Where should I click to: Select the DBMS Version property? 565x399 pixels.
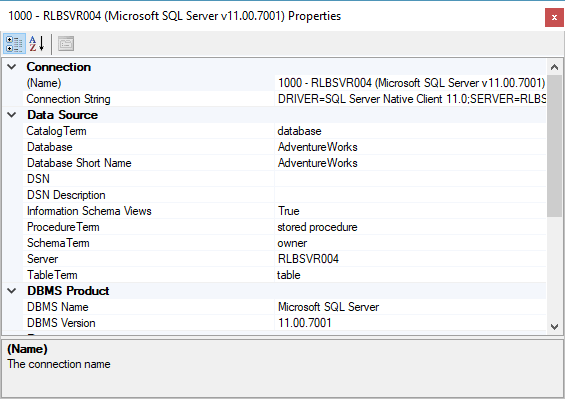point(61,323)
